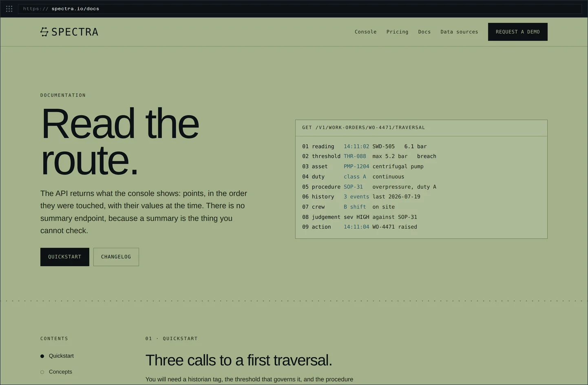Click the DOCUMENTATION section label

(63, 96)
